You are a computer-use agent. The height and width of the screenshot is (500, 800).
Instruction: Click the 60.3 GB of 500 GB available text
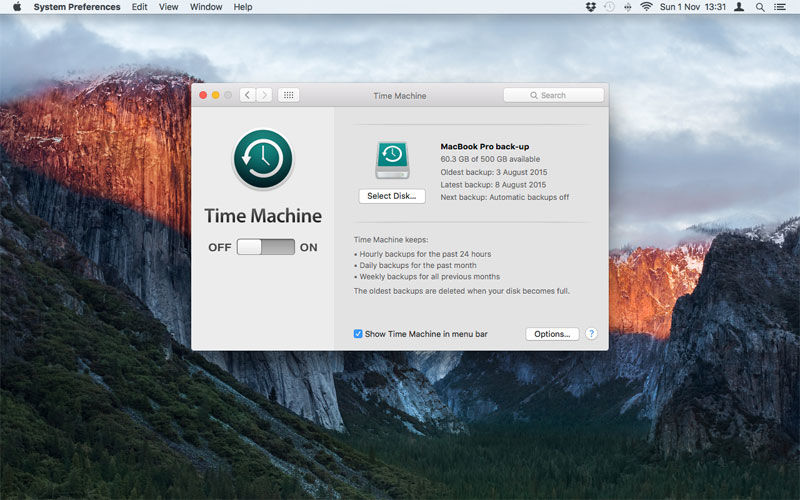pyautogui.click(x=490, y=159)
